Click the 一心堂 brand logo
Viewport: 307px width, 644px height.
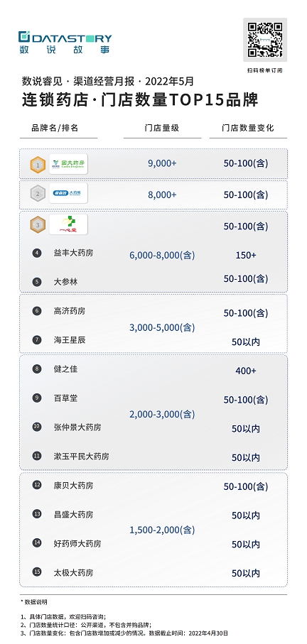(x=69, y=224)
